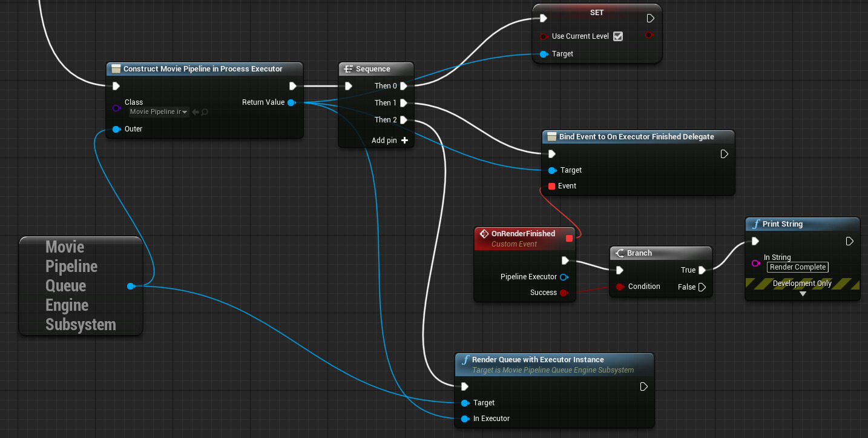Screen dimensions: 868x438
Task: Click the Return Value output pin
Action: 291,102
